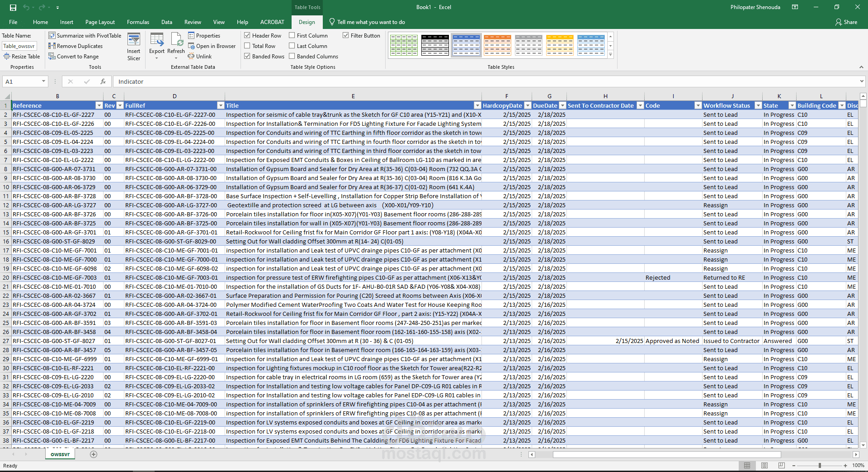The width and height of the screenshot is (868, 472).
Task: Enable the First Column checkbox
Action: pyautogui.click(x=292, y=35)
